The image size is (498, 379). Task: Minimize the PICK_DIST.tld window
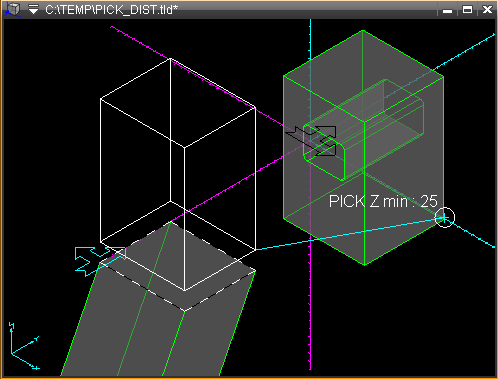coord(447,10)
